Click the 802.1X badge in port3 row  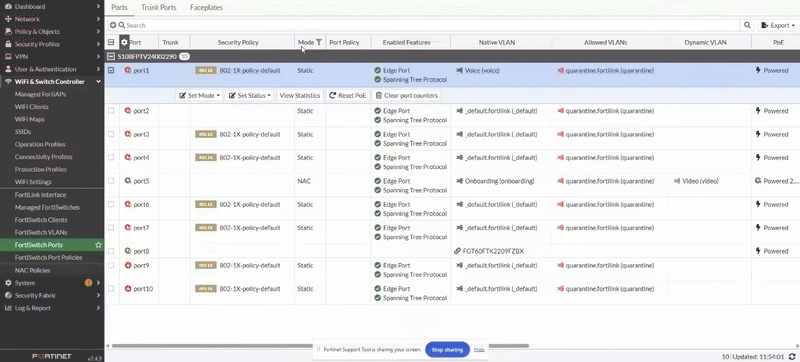tap(206, 134)
